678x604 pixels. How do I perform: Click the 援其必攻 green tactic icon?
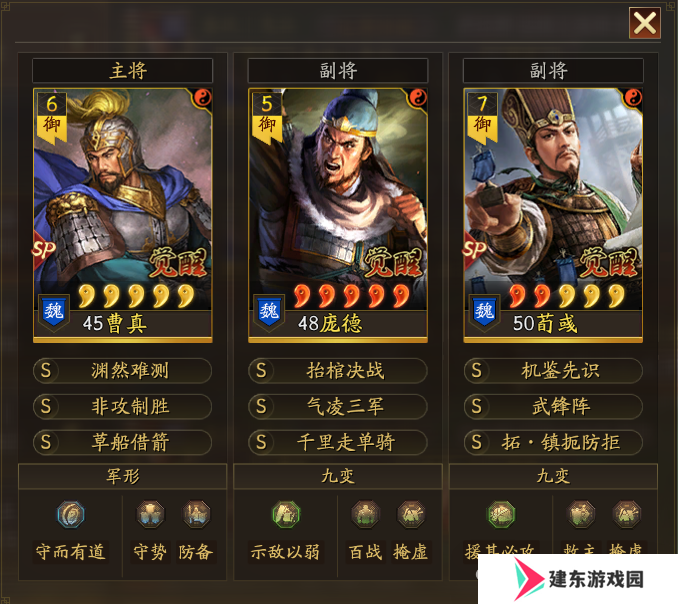click(x=501, y=515)
